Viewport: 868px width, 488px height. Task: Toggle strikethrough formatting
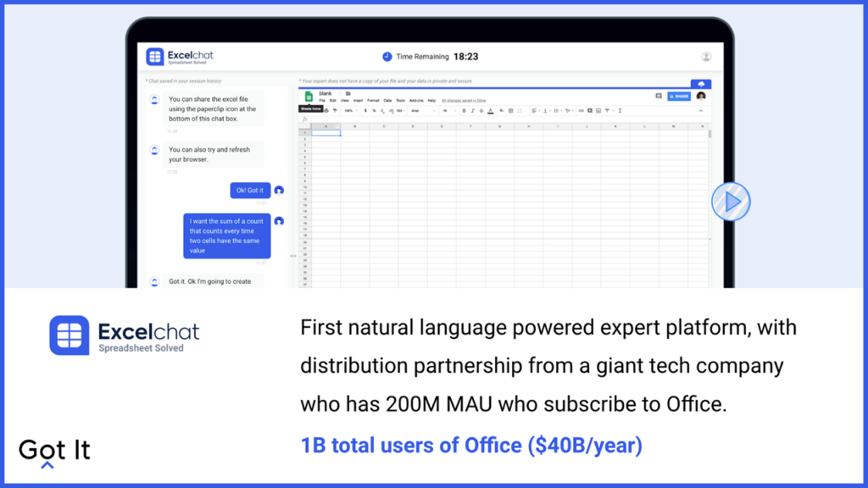click(x=481, y=111)
